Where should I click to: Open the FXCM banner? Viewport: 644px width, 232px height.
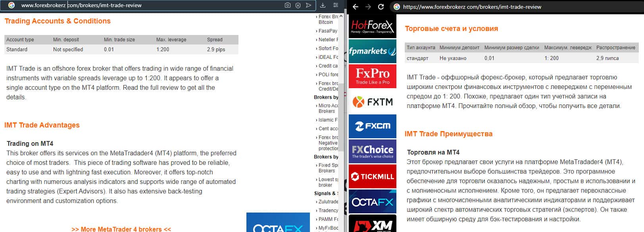point(372,126)
